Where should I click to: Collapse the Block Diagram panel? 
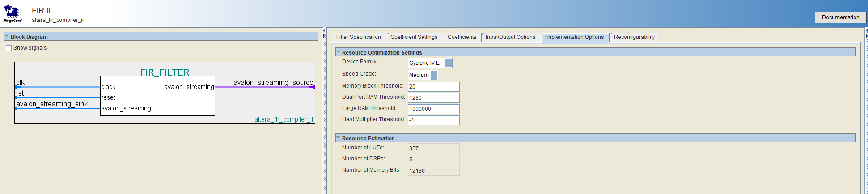7,37
